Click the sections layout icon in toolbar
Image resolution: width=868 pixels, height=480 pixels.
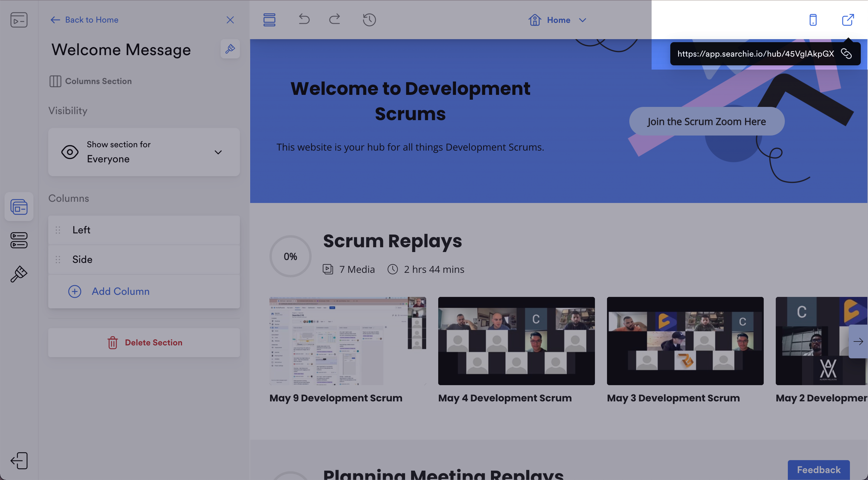coord(269,20)
